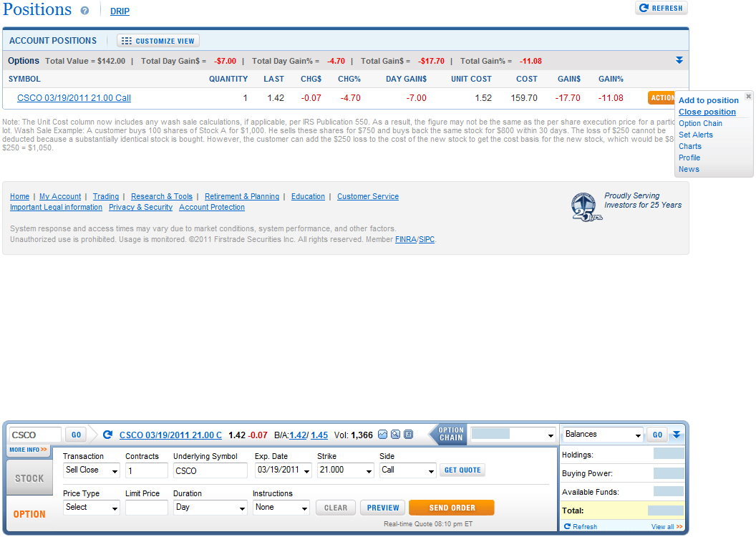Image resolution: width=756 pixels, height=537 pixels.
Task: Select Option Chain from the Action menu
Action: pyautogui.click(x=700, y=123)
